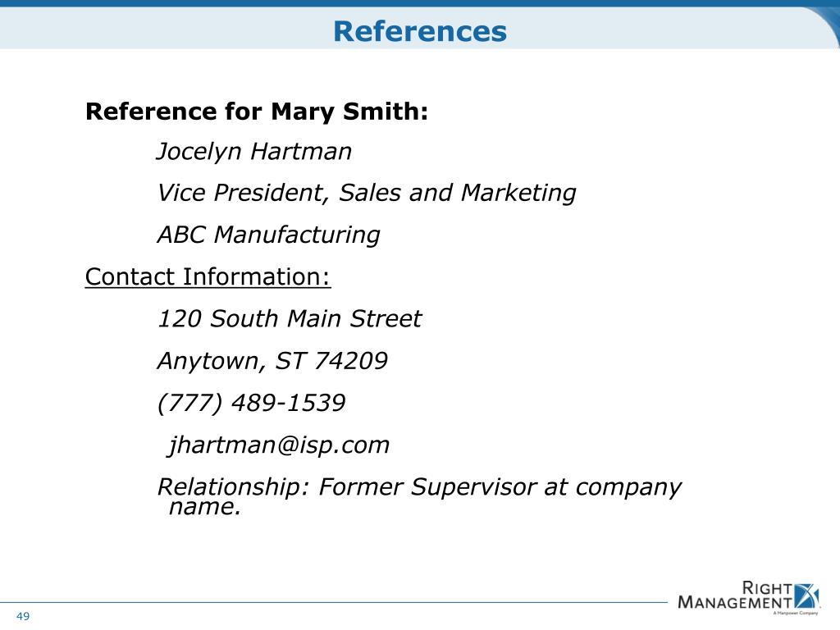The height and width of the screenshot is (630, 840).
Task: Click the 'Management' text in logo
Action: point(735,603)
